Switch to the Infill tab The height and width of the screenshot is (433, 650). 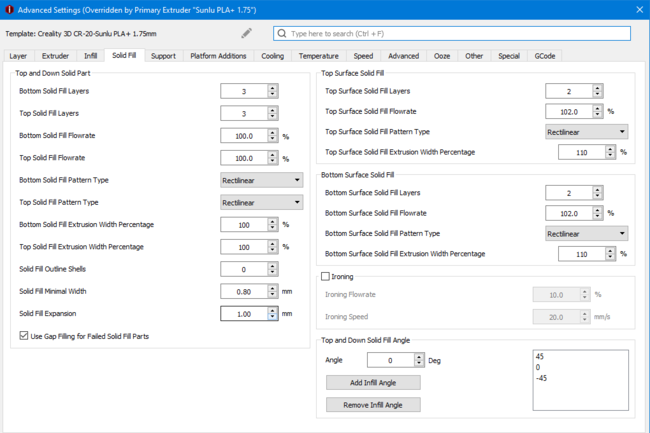[91, 56]
